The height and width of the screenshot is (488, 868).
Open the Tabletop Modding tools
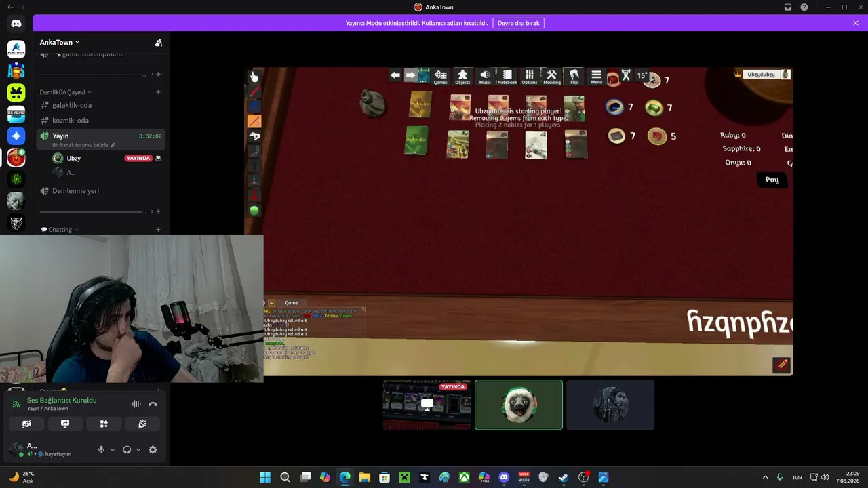(552, 77)
